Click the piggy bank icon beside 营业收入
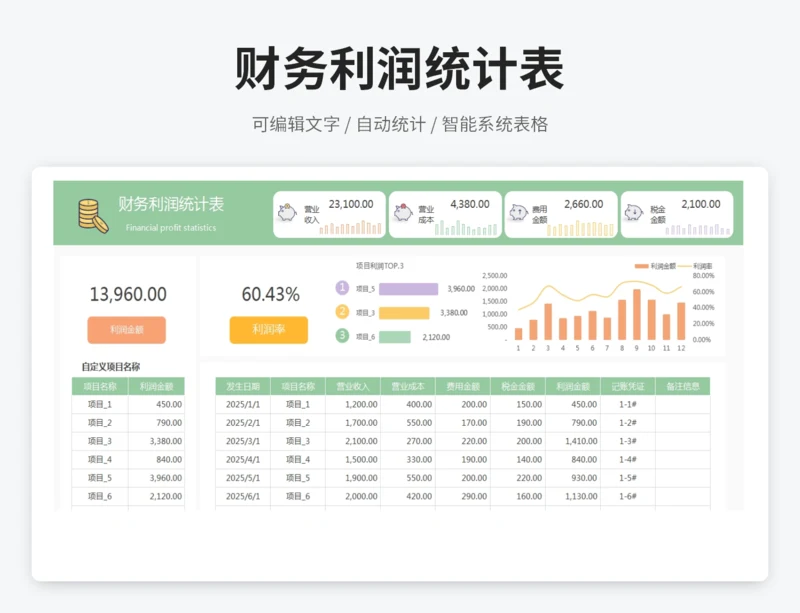Viewport: 800px width, 613px height. click(287, 212)
